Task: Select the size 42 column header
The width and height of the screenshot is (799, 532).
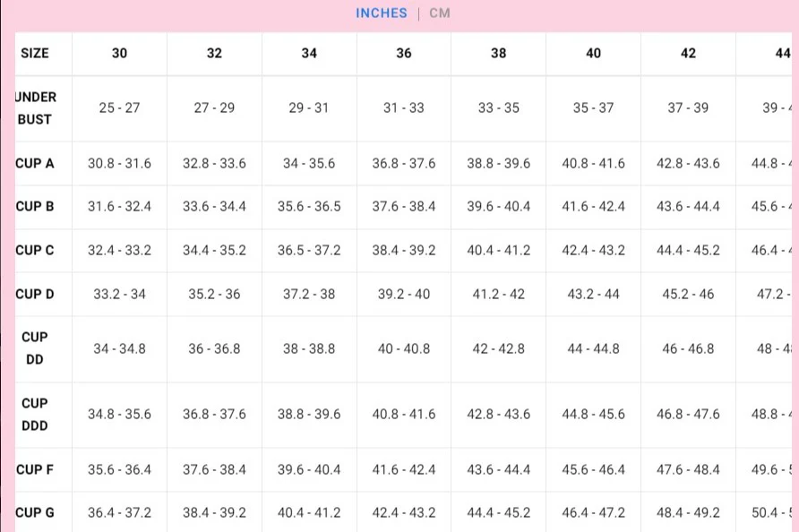Action: pos(688,53)
